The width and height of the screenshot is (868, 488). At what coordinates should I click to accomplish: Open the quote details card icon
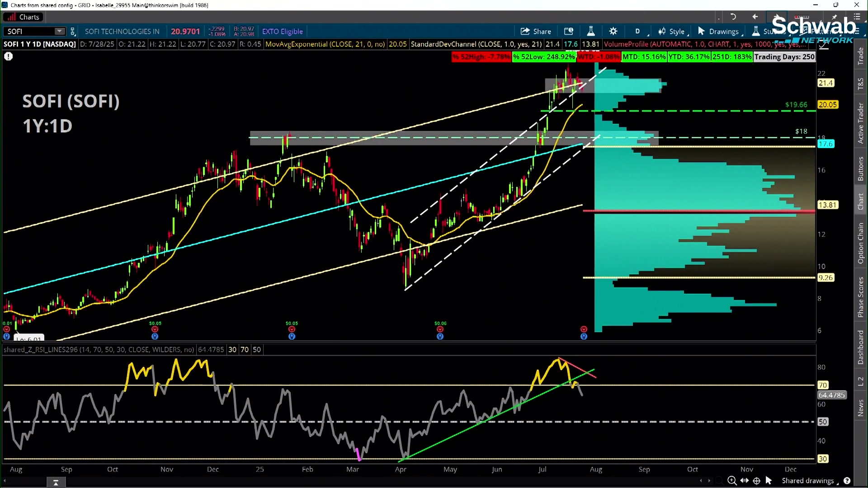click(x=569, y=31)
